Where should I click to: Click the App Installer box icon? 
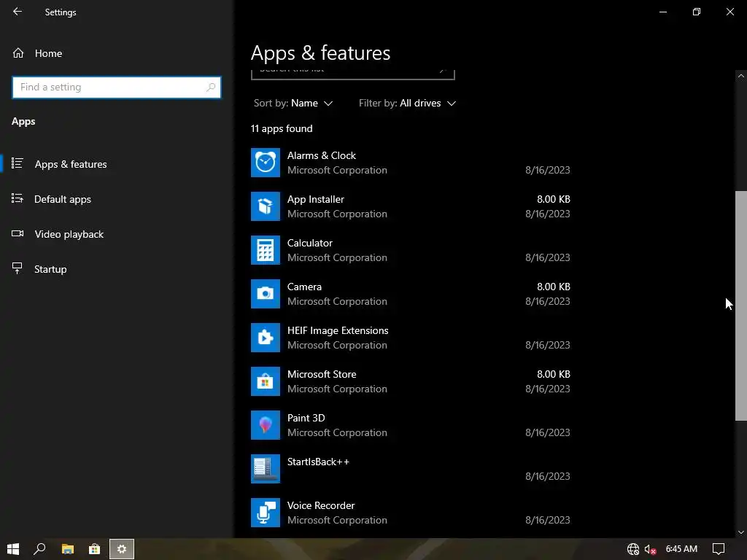266,206
